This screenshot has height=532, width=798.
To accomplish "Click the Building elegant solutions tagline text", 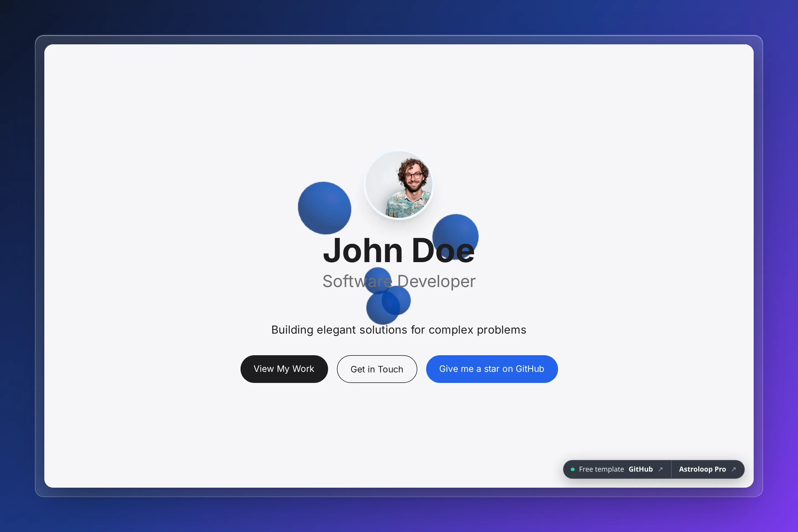I will click(399, 330).
